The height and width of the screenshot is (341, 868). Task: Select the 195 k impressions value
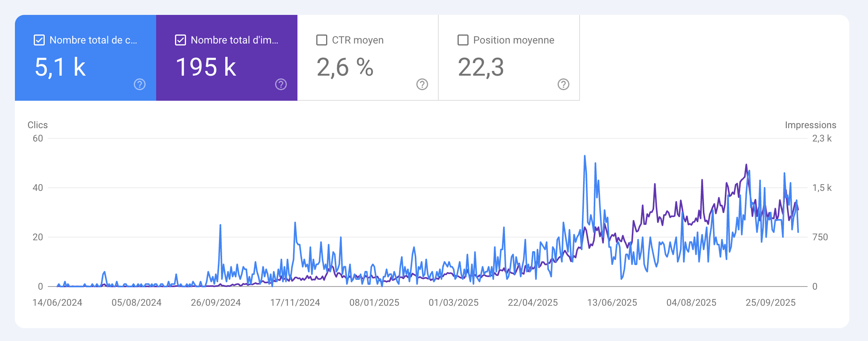tap(206, 67)
